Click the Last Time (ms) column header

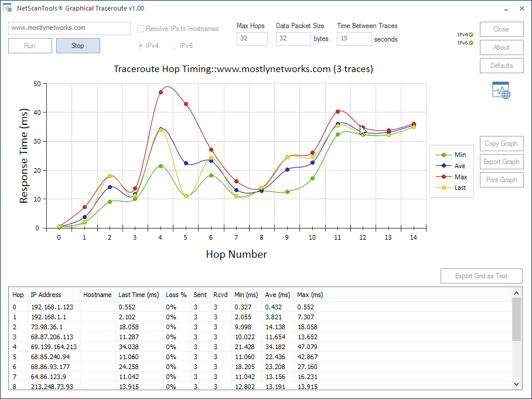139,295
